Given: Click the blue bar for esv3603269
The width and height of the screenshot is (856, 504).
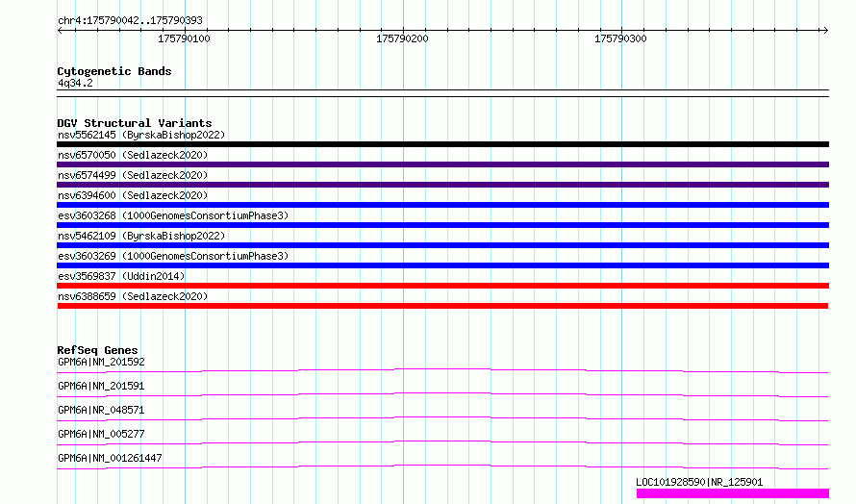Looking at the screenshot, I should point(442,265).
